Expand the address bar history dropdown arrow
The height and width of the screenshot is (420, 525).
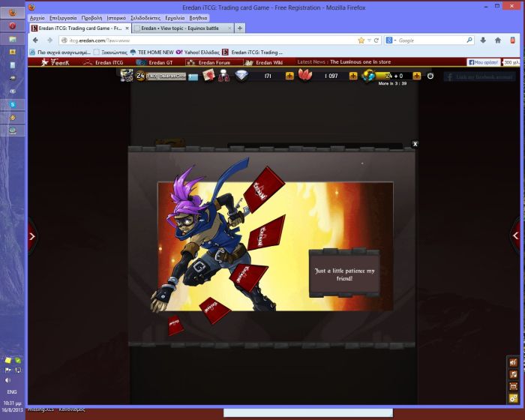pyautogui.click(x=369, y=40)
